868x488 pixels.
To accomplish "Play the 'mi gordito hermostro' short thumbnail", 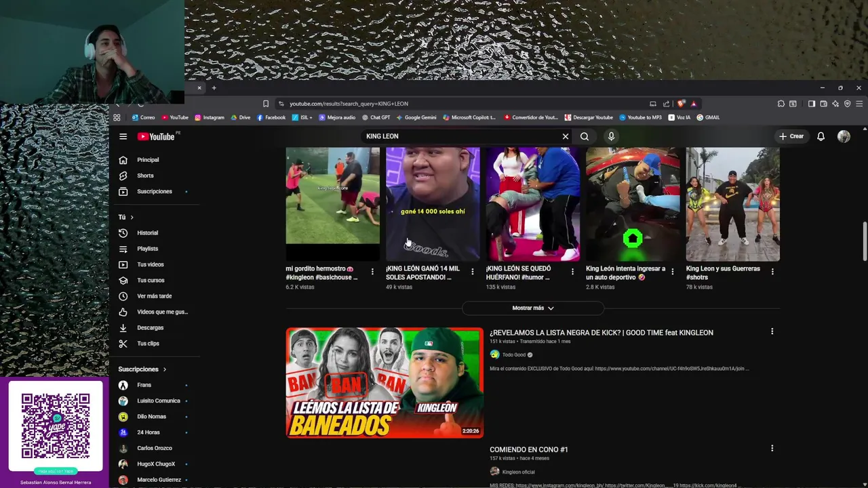I will click(332, 203).
